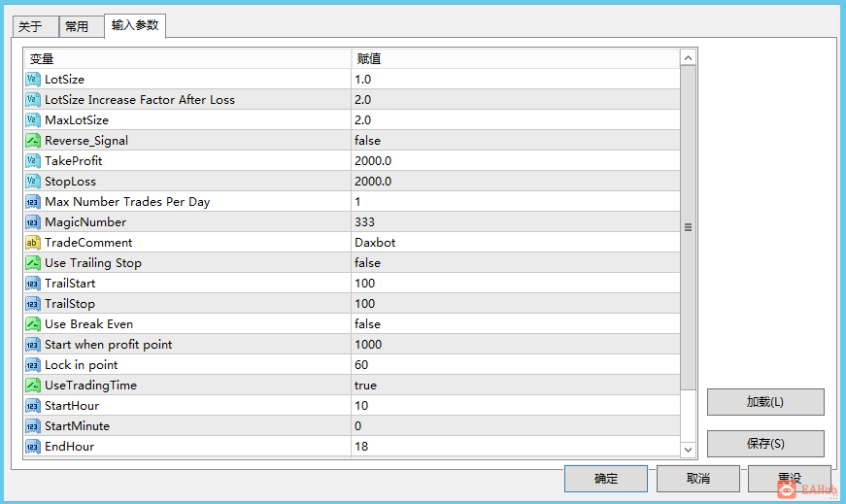Click the integer icon for Max Number Trades Per Day
Image resolution: width=846 pixels, height=504 pixels.
click(33, 202)
